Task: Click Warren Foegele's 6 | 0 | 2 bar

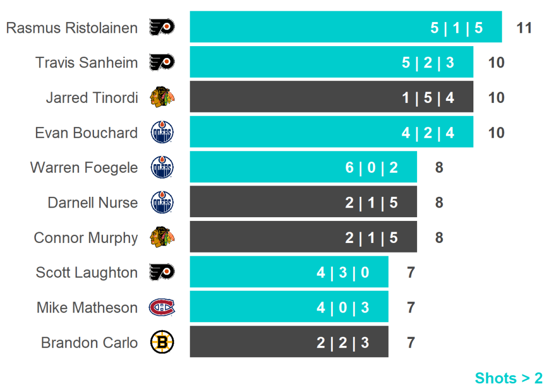Action: point(303,168)
